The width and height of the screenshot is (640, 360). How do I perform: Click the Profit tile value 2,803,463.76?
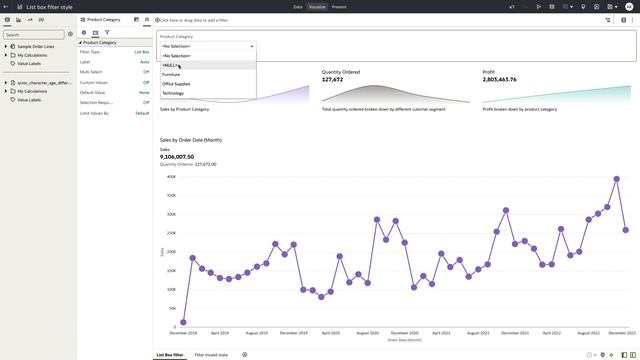click(499, 80)
